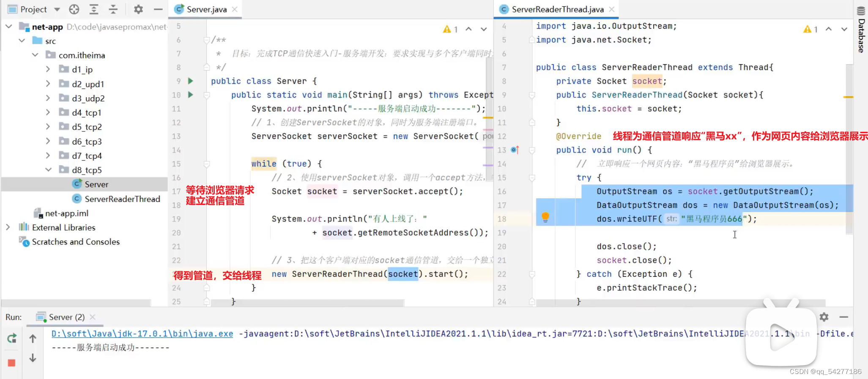Expand the d3_udp2 package
868x379 pixels.
(x=48, y=98)
